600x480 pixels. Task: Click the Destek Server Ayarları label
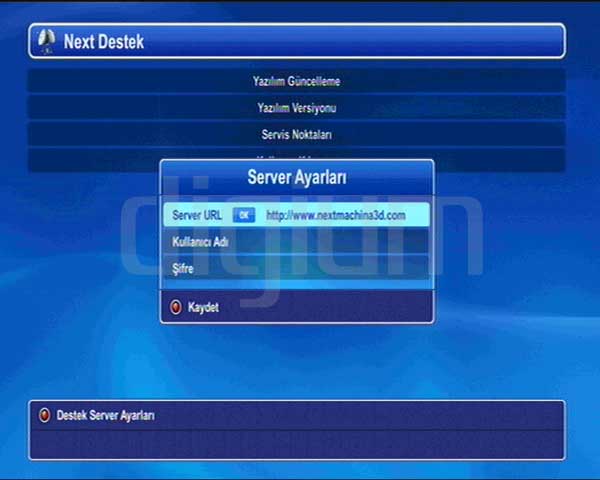[x=106, y=415]
